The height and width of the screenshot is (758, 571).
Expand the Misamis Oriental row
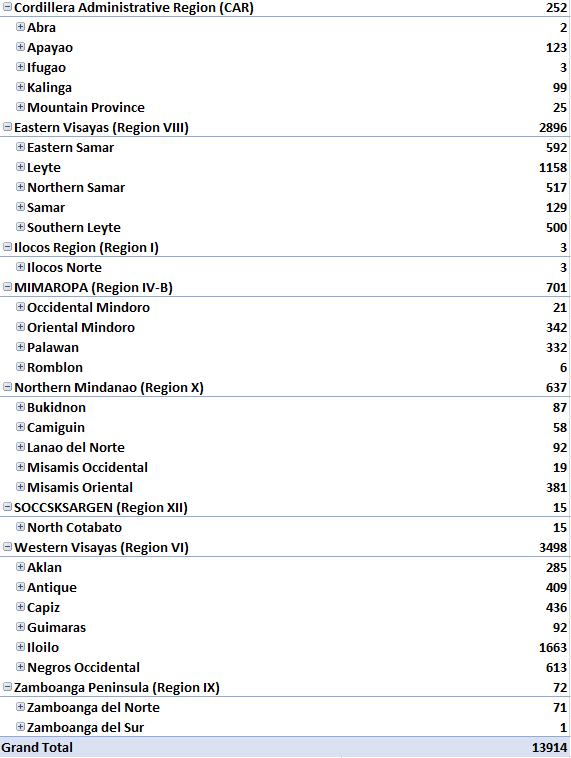pyautogui.click(x=20, y=486)
